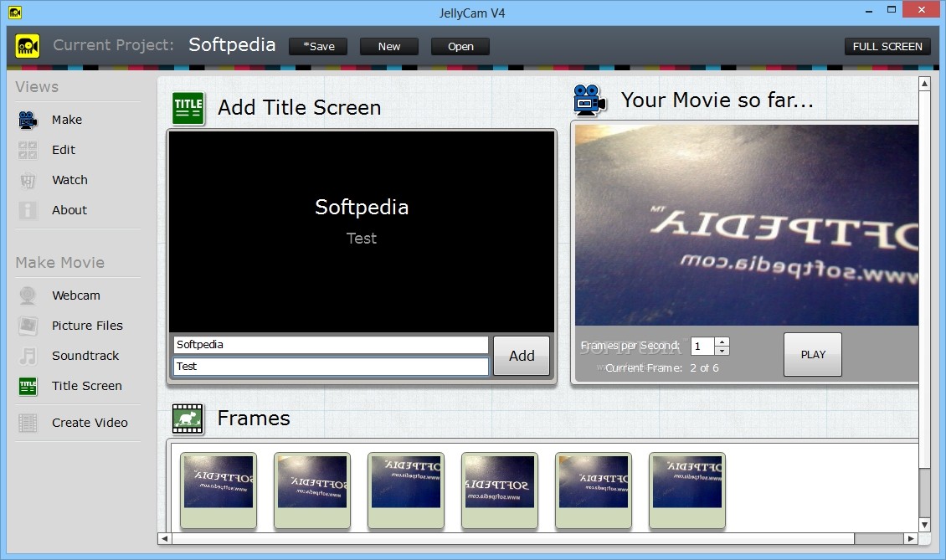
Task: Select the Edit view grid icon
Action: pyautogui.click(x=27, y=151)
